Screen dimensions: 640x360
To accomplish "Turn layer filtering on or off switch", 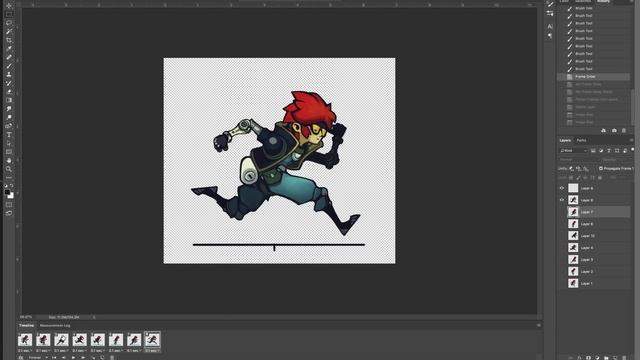I will coord(632,150).
